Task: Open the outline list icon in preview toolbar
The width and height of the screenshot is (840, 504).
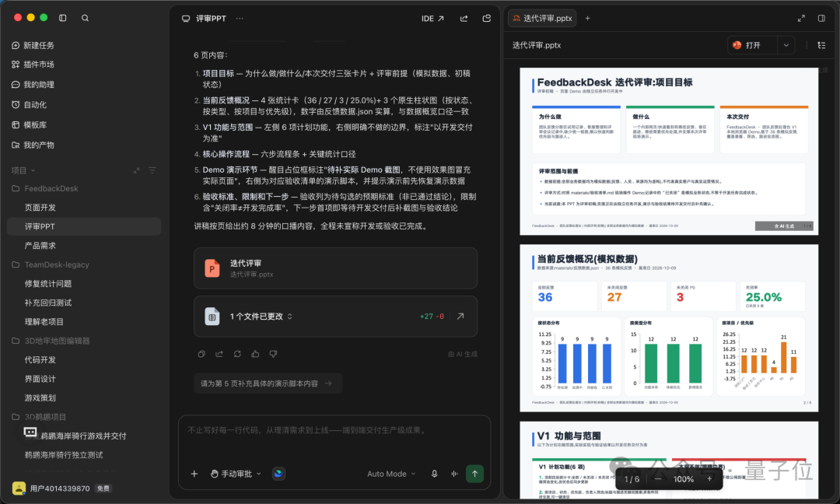Action: (821, 46)
